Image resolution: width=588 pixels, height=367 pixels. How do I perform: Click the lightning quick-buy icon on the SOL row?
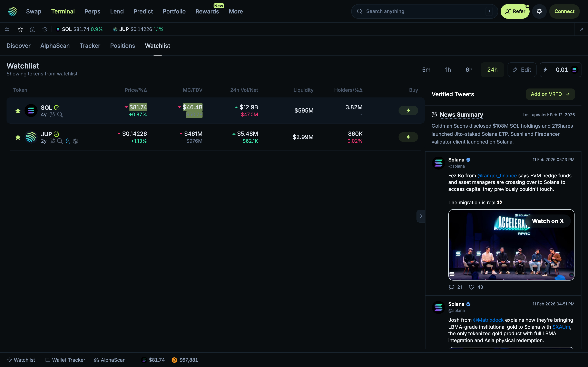pyautogui.click(x=408, y=110)
